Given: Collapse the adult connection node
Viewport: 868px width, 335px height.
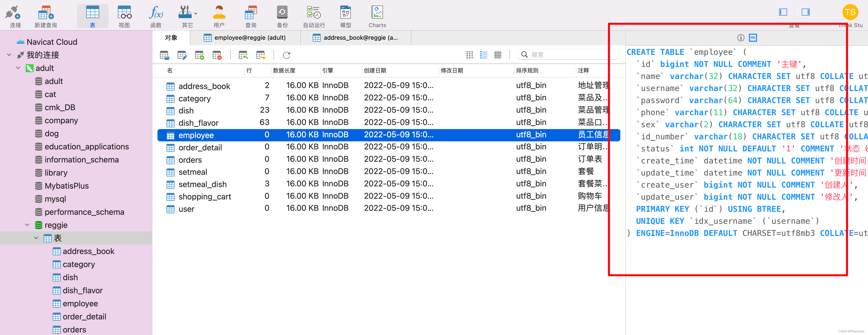Looking at the screenshot, I should pyautogui.click(x=18, y=68).
